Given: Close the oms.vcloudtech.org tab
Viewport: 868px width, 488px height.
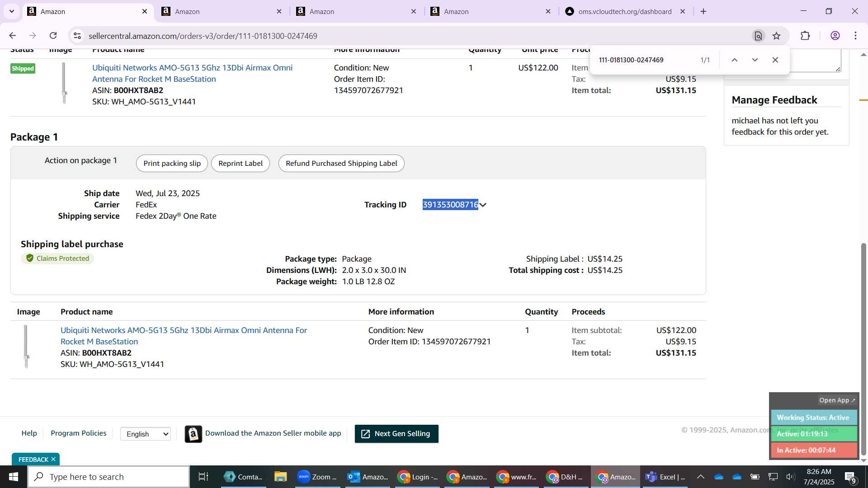Looking at the screenshot, I should coord(683,11).
